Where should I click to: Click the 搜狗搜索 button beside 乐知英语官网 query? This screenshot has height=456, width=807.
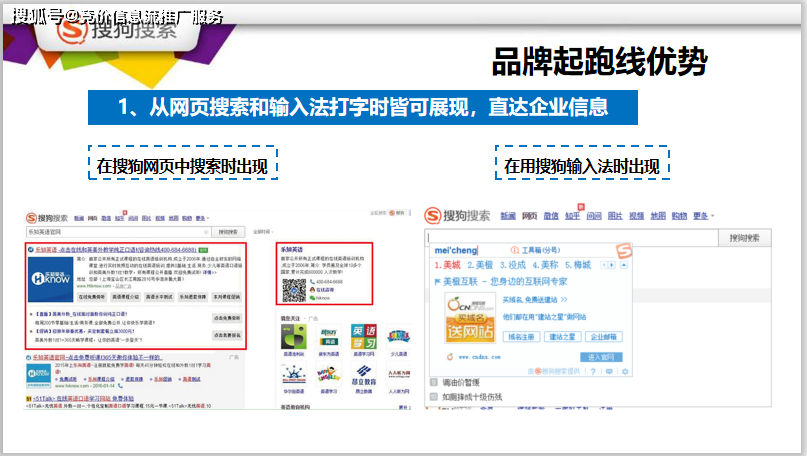[x=228, y=232]
